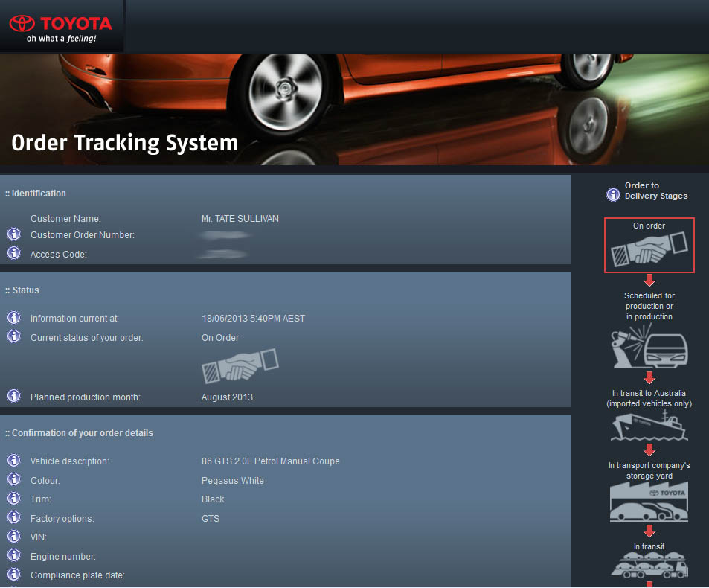Image resolution: width=709 pixels, height=588 pixels.
Task: Click info icon for Current status of order
Action: click(13, 336)
